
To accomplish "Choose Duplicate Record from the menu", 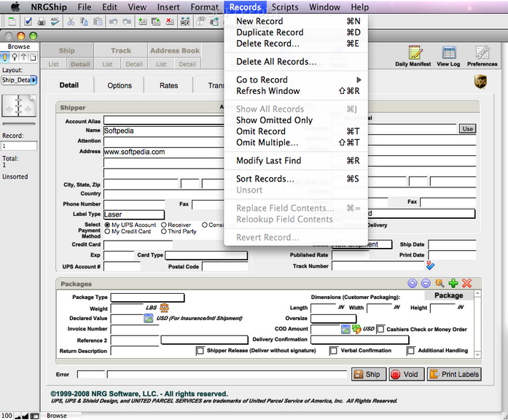I will pos(270,32).
